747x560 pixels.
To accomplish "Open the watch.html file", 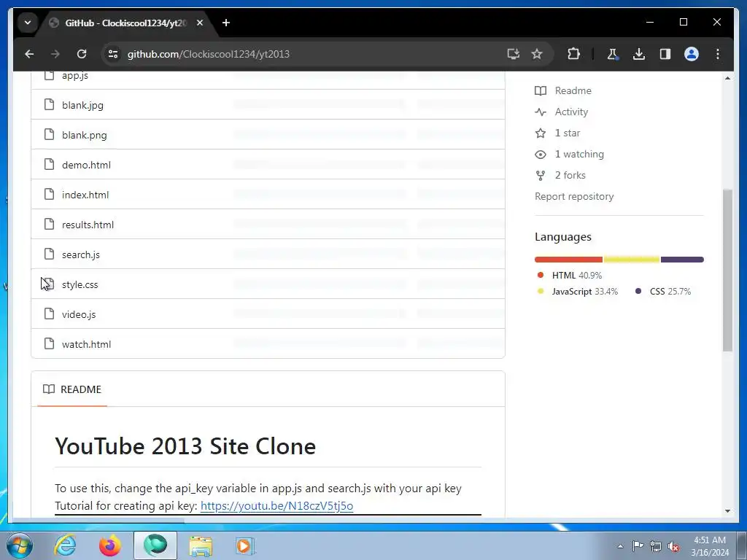I will [86, 344].
